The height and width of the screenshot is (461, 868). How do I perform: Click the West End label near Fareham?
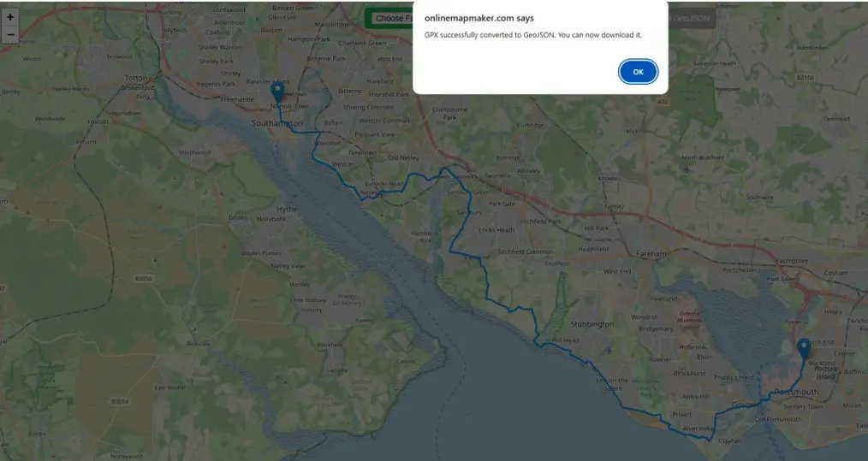point(616,271)
